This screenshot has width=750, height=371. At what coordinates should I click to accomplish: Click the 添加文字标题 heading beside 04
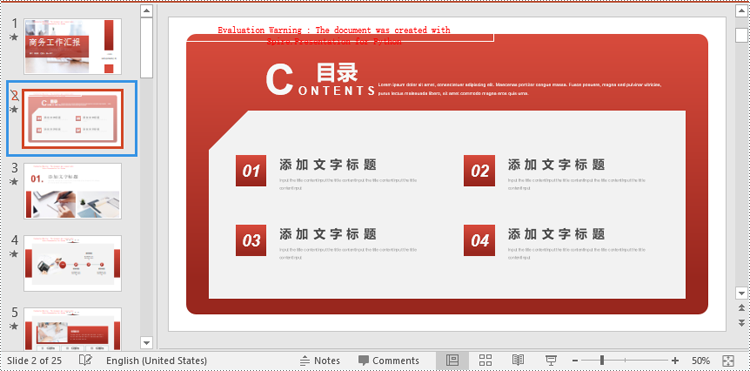pyautogui.click(x=557, y=234)
